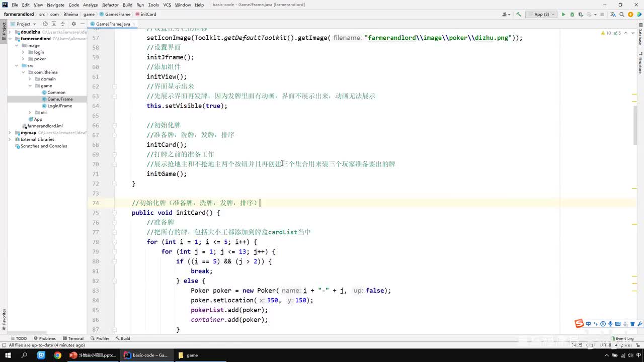
Task: Click the locate file target icon in the Project panel
Action: pyautogui.click(x=45, y=24)
